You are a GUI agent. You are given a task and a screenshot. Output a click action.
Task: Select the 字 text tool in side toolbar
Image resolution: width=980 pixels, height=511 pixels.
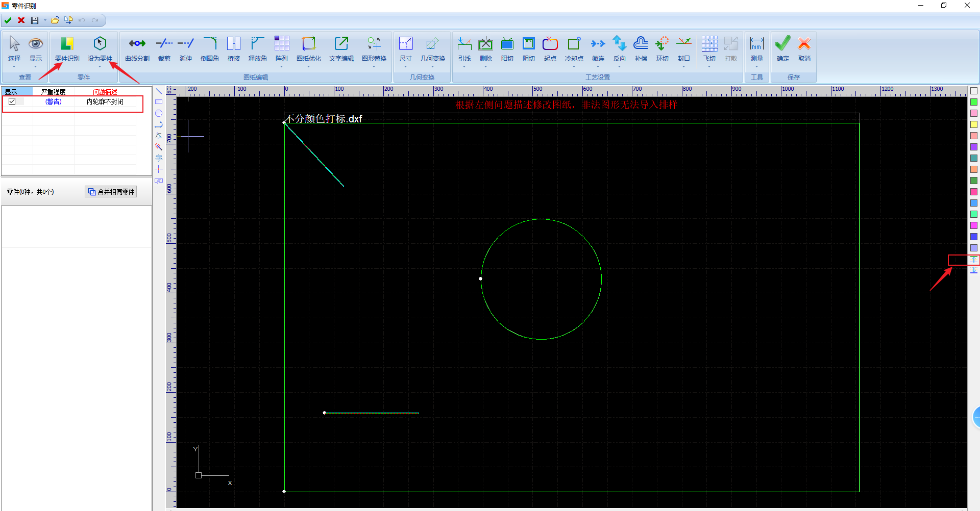coord(159,158)
